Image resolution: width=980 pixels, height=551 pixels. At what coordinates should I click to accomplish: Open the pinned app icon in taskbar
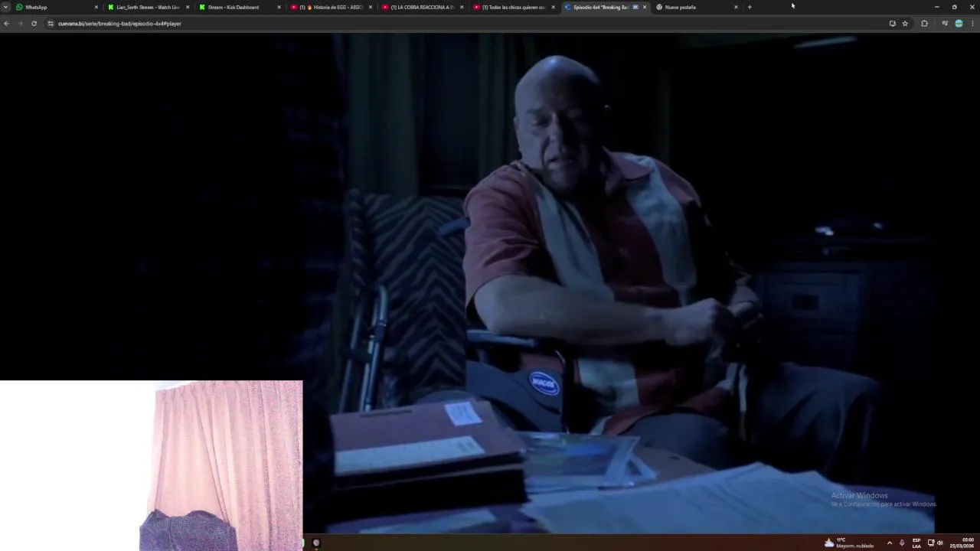click(x=316, y=543)
